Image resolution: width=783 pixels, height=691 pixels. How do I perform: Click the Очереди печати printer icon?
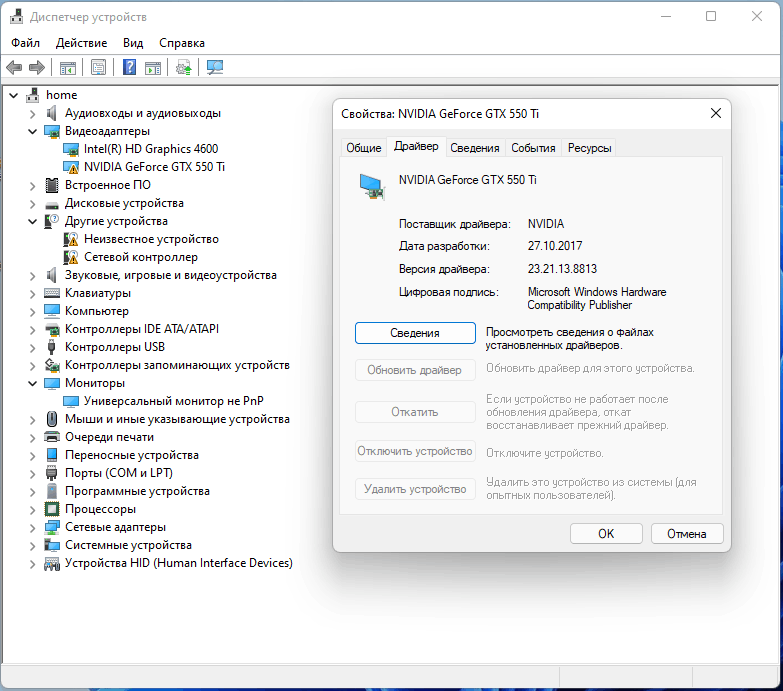(x=52, y=437)
